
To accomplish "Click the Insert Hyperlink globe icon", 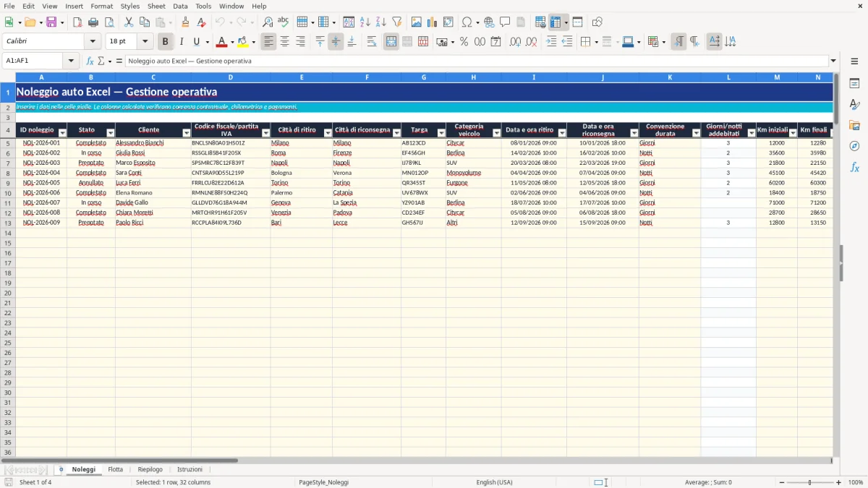I will 489,22.
